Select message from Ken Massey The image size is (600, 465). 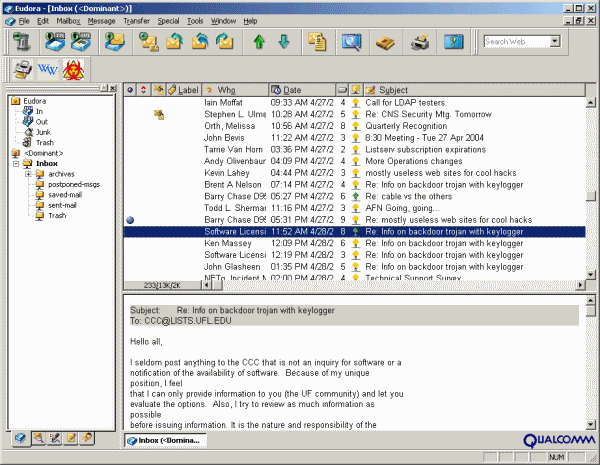354,243
